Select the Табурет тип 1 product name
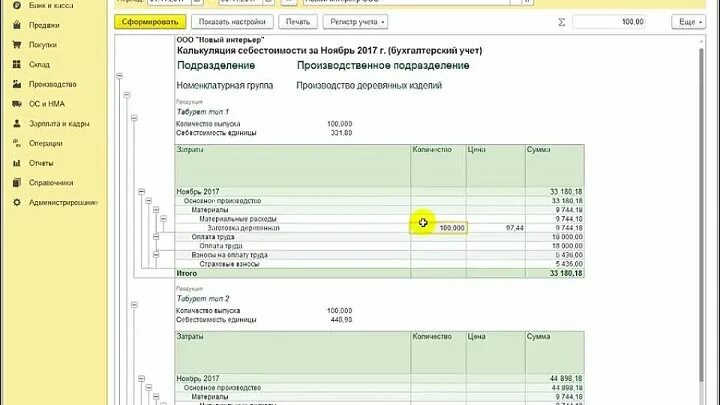Viewport: 720px width, 405px height. click(x=202, y=112)
